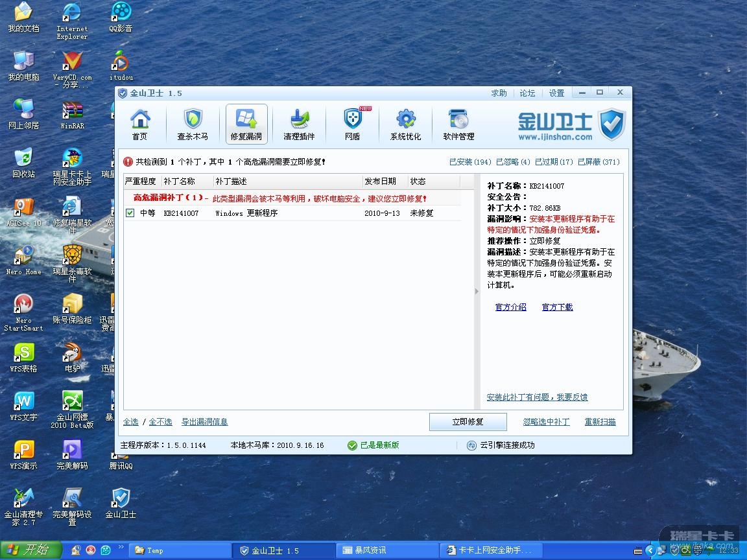Screen dimensions: 747x560
Task: Show the 已过期 (17) patches list
Action: (554, 162)
